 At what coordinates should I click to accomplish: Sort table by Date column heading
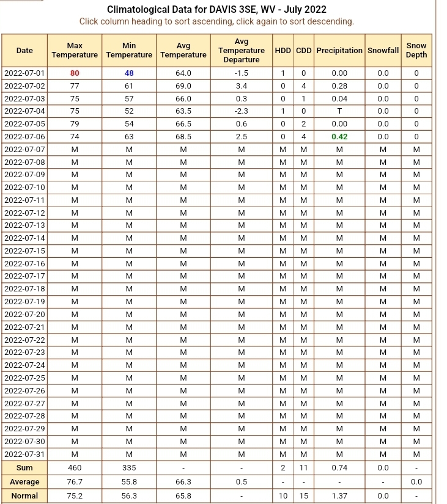pos(24,51)
